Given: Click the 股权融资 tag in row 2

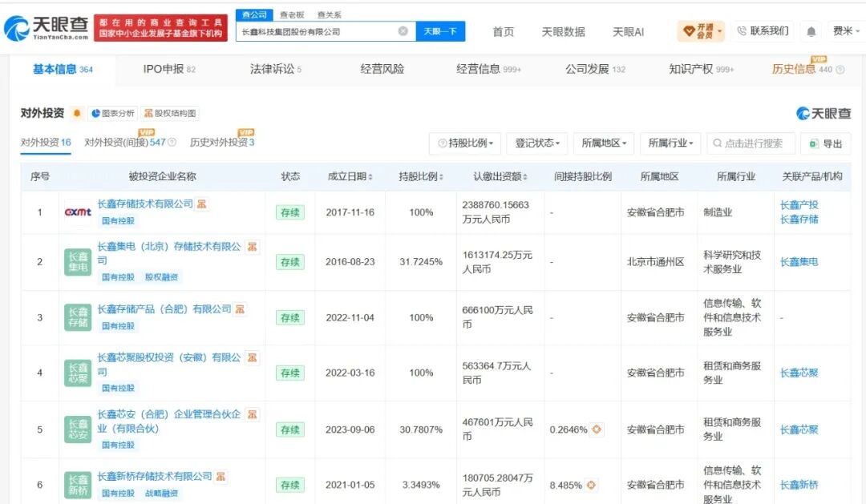Looking at the screenshot, I should tap(161, 277).
